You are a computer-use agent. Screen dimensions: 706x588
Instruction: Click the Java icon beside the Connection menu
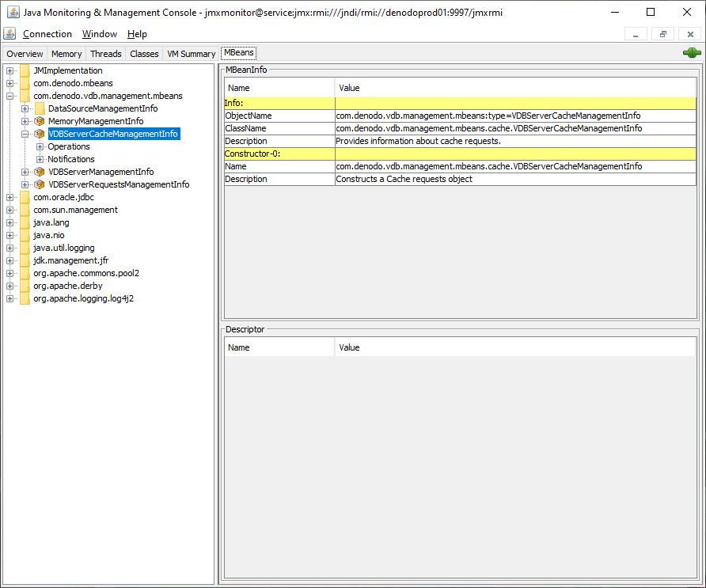pos(9,34)
